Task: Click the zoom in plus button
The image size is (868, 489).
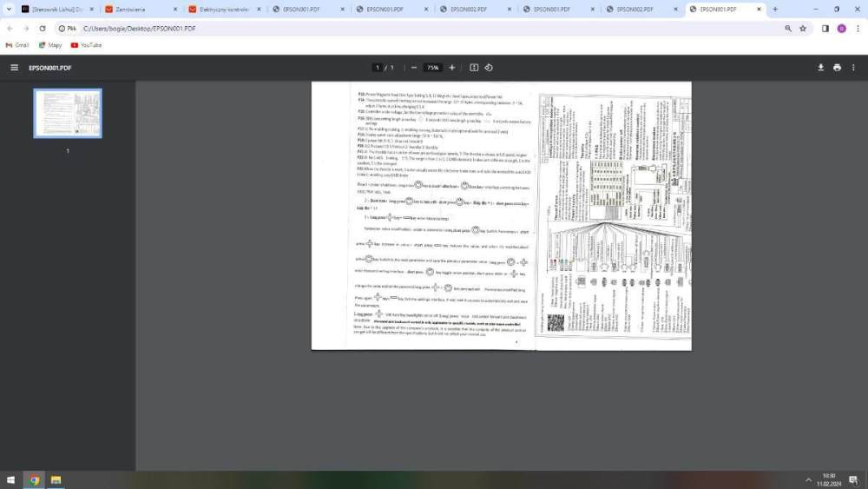Action: point(451,67)
